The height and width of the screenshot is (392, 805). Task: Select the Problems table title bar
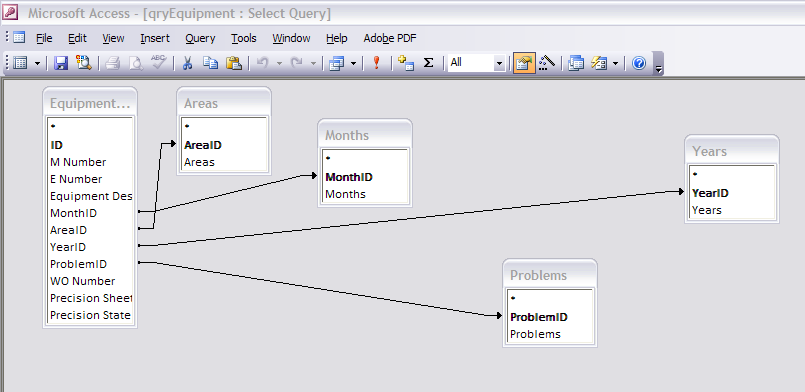pyautogui.click(x=549, y=275)
